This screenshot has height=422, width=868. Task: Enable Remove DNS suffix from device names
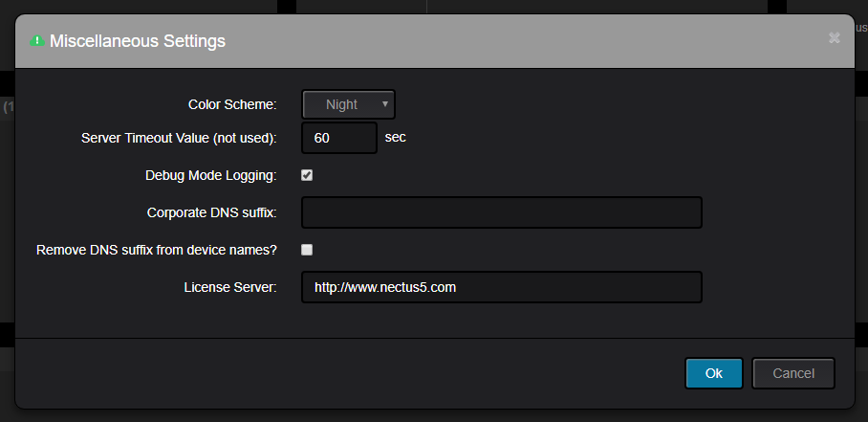tap(307, 250)
